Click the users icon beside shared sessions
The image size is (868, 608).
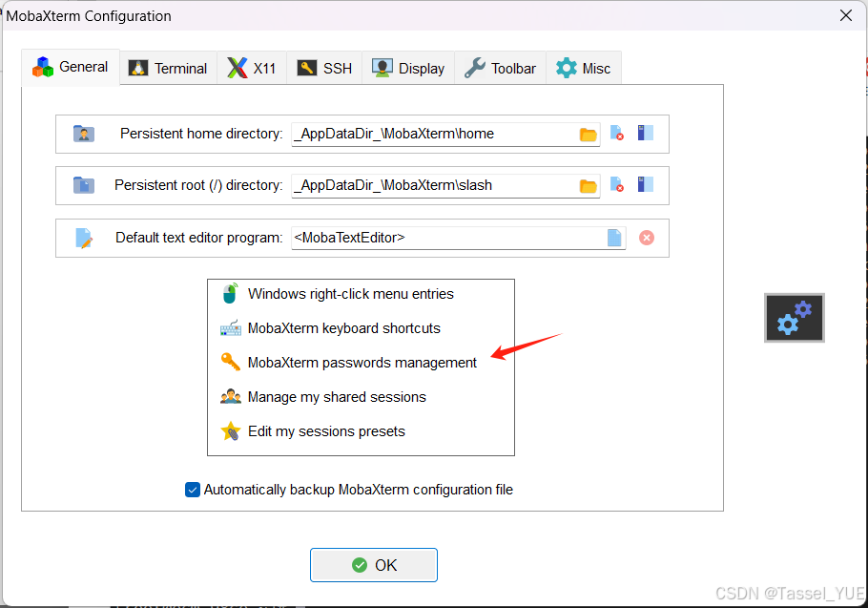[230, 396]
